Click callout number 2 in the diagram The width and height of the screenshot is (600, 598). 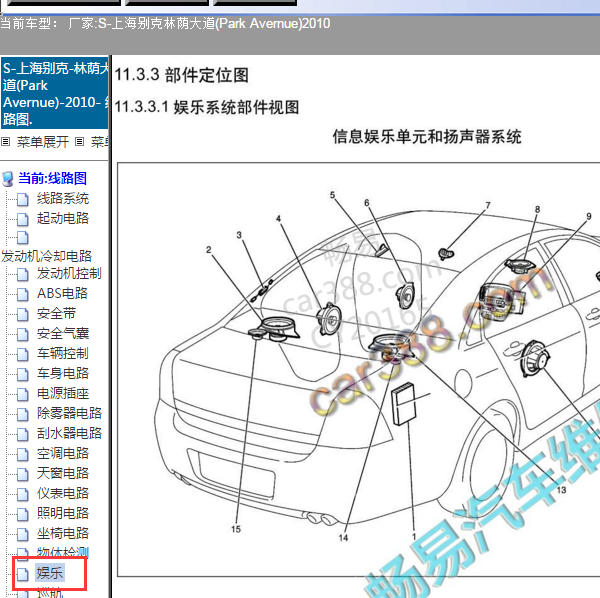tap(209, 250)
